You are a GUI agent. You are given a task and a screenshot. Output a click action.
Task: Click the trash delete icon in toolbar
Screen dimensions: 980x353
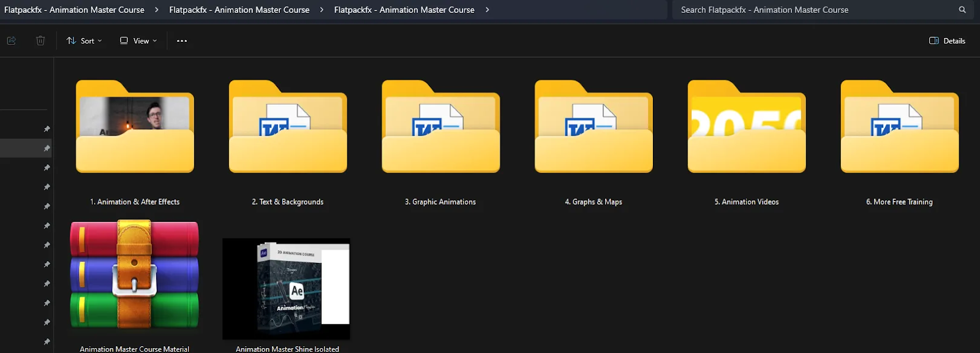40,40
